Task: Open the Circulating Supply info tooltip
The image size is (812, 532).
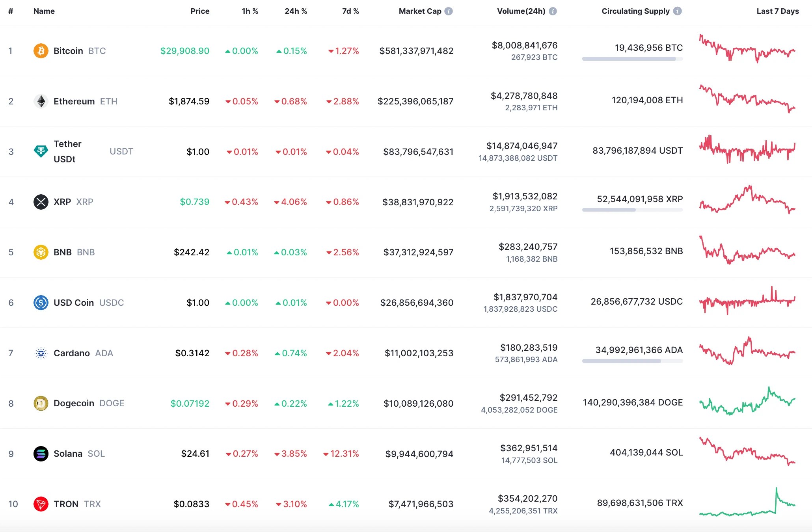Action: [x=677, y=11]
